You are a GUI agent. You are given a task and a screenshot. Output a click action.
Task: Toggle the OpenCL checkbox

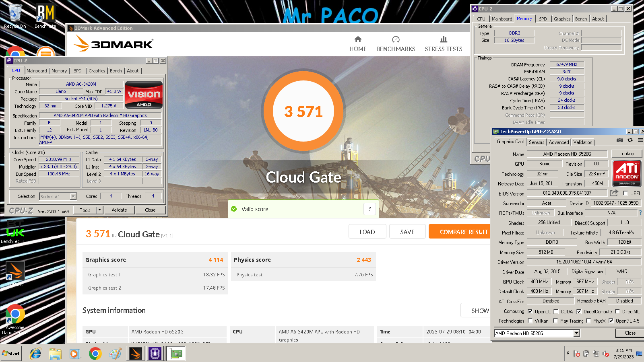pos(530,311)
